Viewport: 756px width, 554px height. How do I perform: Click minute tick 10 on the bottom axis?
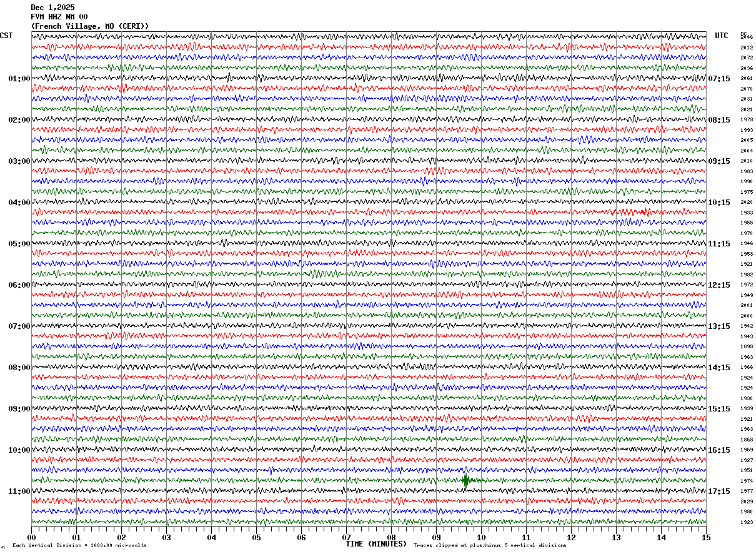pos(481,537)
